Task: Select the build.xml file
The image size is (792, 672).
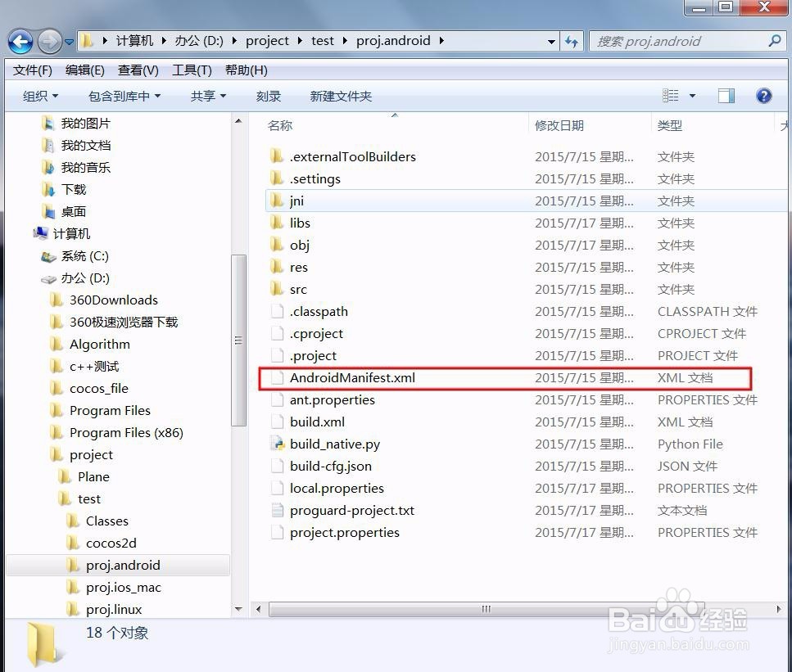Action: tap(317, 422)
